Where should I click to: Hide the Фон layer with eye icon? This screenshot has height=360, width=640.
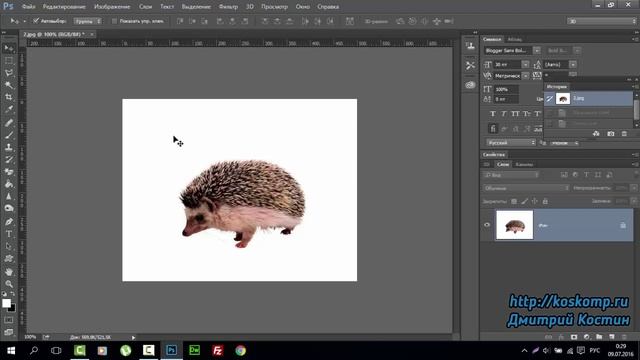coord(487,225)
